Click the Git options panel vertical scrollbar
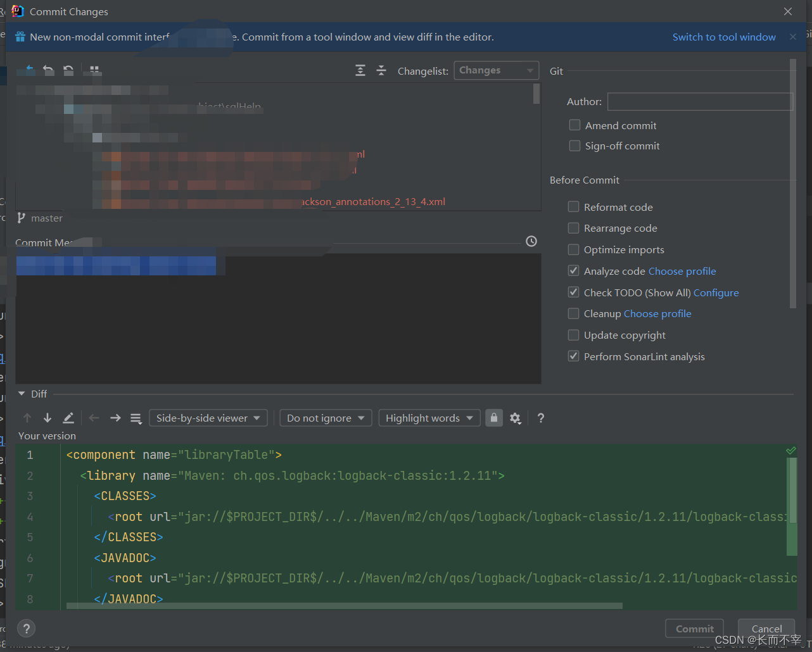This screenshot has width=812, height=652. coord(792,184)
